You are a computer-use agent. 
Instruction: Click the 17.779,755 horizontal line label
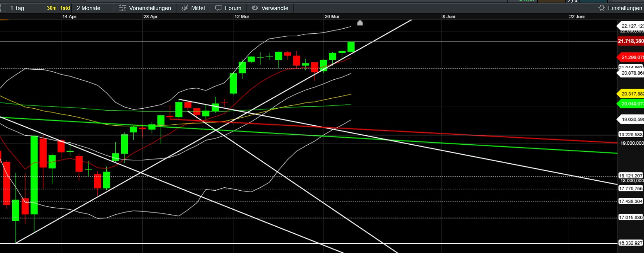pos(631,189)
